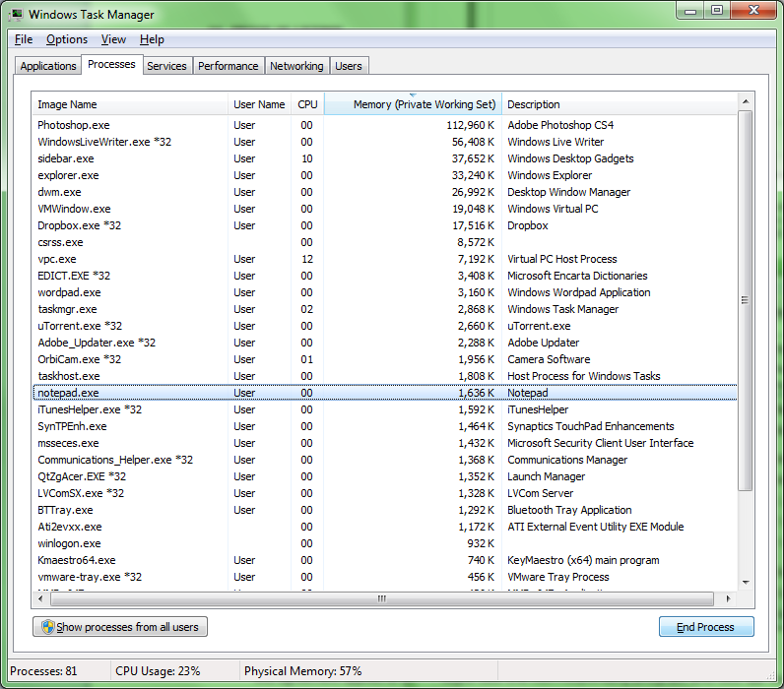Image resolution: width=784 pixels, height=689 pixels.
Task: Click the highlighted notepad.exe row
Action: point(384,393)
